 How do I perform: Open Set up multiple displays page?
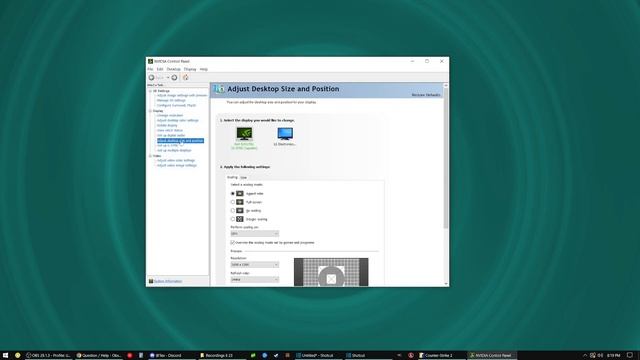tap(174, 150)
